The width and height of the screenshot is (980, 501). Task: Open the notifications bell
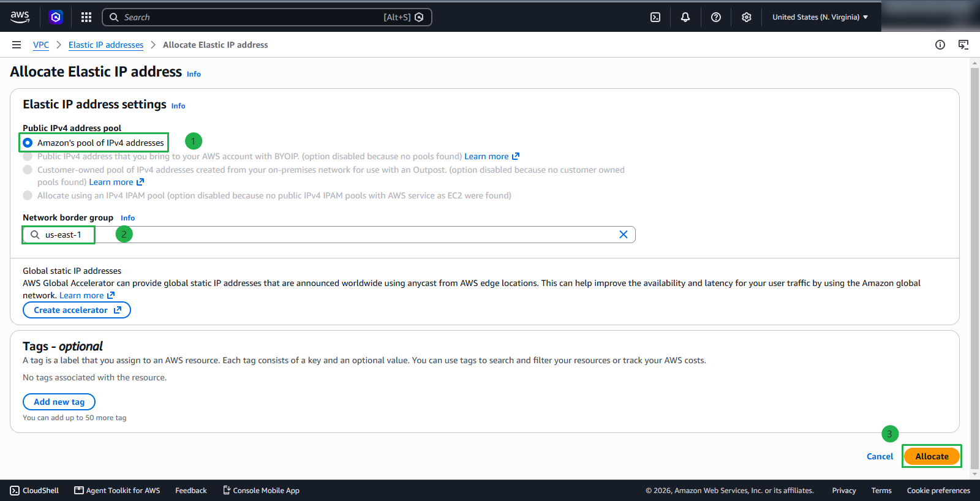[x=685, y=17]
